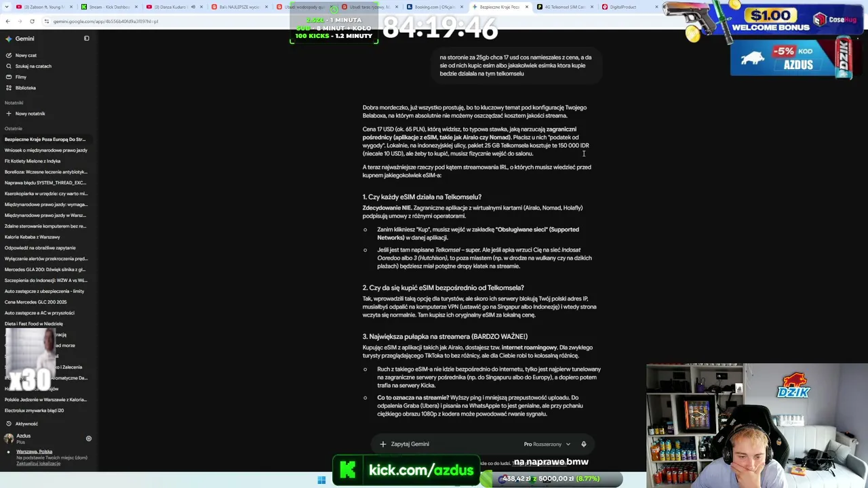Open the Windows Start menu
Image resolution: width=868 pixels, height=488 pixels.
click(x=321, y=480)
